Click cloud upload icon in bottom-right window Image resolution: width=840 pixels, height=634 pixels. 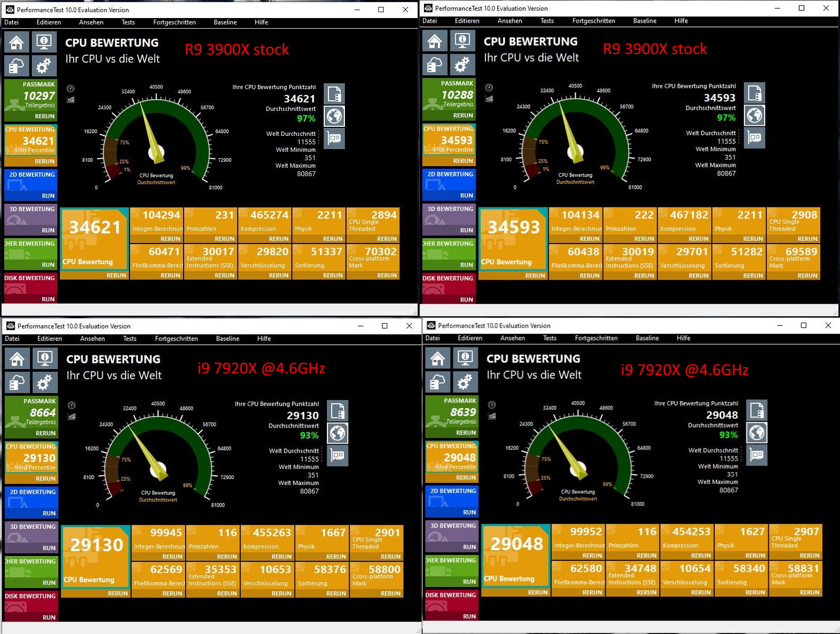coord(438,382)
